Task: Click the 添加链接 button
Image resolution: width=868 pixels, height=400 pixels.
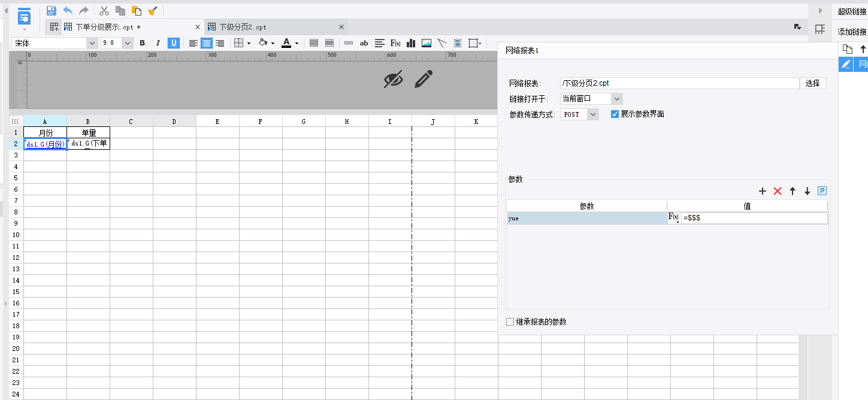Action: (852, 32)
